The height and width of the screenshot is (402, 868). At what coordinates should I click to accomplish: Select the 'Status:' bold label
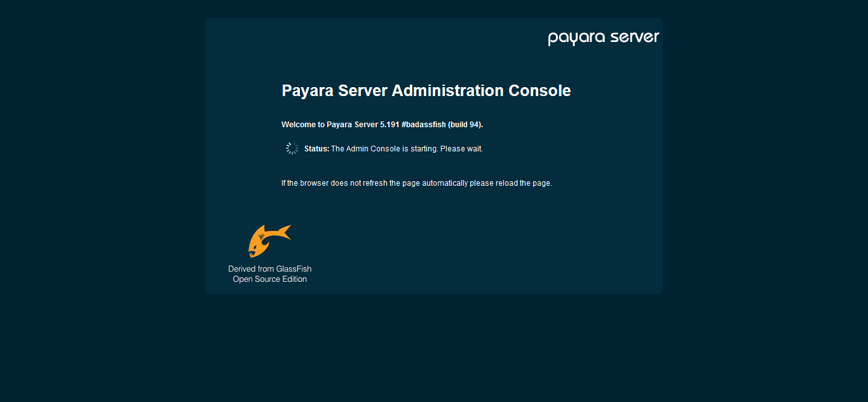(x=316, y=148)
